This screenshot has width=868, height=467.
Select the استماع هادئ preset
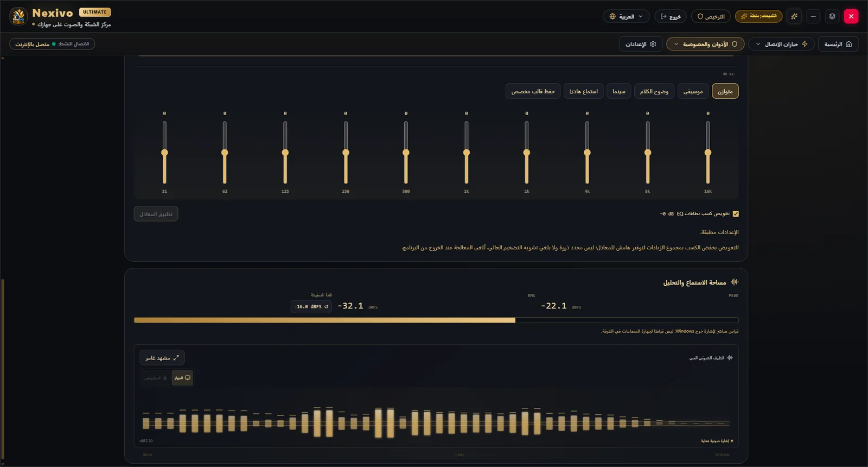(584, 91)
